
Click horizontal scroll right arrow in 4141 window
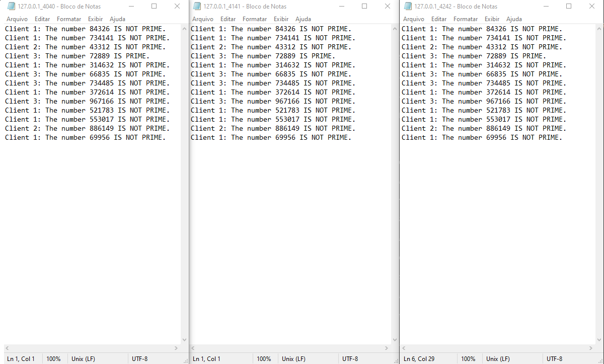tap(386, 348)
